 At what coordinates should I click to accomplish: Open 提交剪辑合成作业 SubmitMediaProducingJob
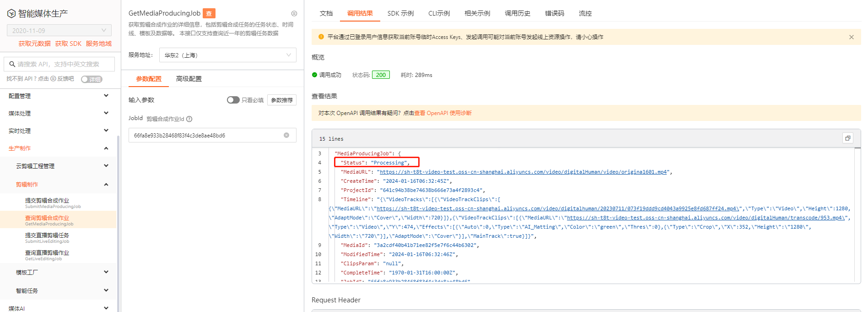tap(58, 203)
